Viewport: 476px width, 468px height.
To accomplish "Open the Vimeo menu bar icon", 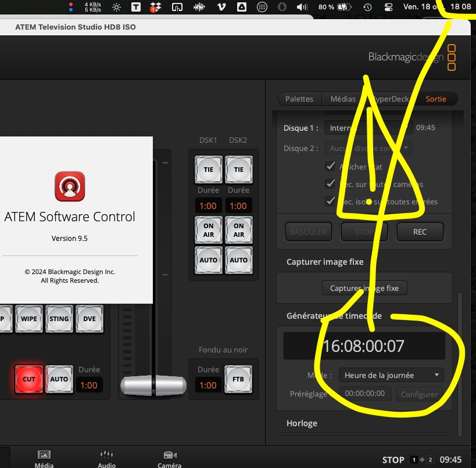I will point(221,7).
